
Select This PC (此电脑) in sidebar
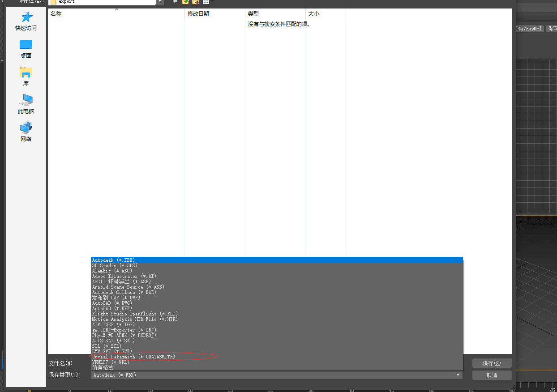click(x=26, y=104)
